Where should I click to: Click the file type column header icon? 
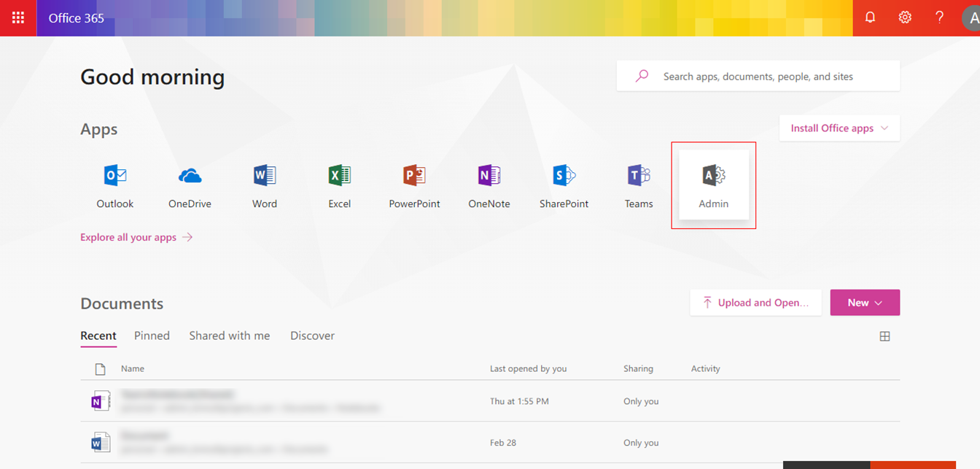101,369
